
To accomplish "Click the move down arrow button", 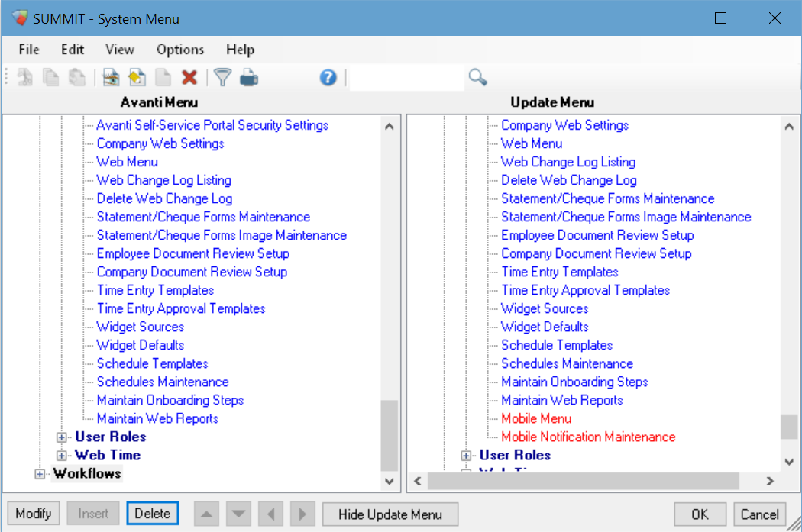I will tap(238, 514).
